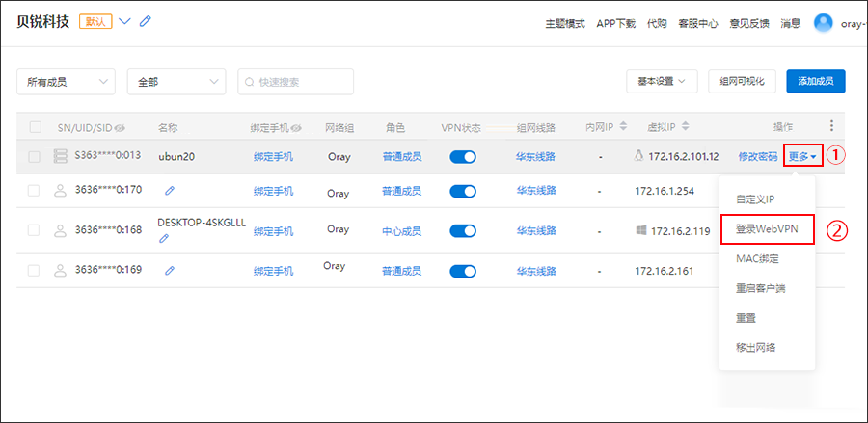Click 修改密码 for ubun20
868x423 pixels.
pyautogui.click(x=758, y=157)
